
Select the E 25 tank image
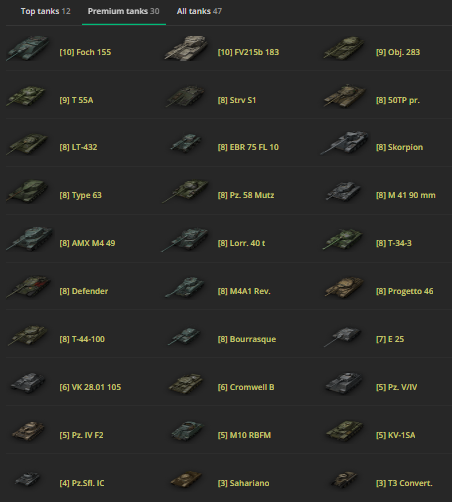click(342, 336)
